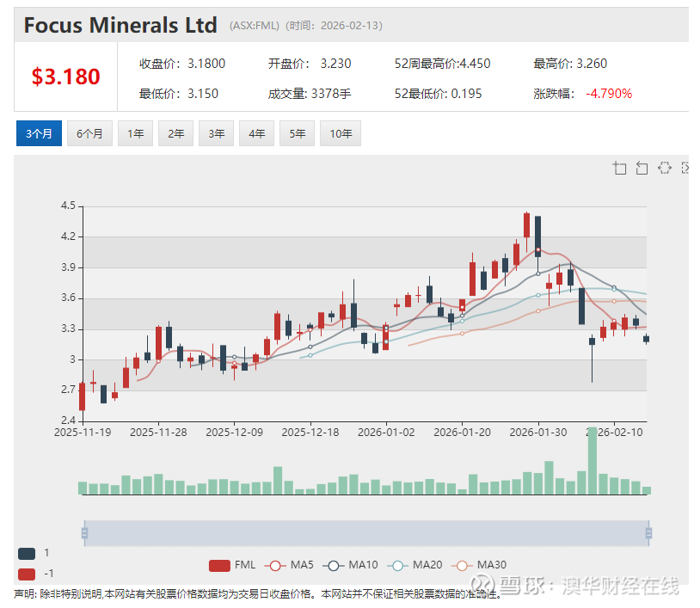Click the red $3.180 price
Screen dimensions: 700x608
(65, 77)
